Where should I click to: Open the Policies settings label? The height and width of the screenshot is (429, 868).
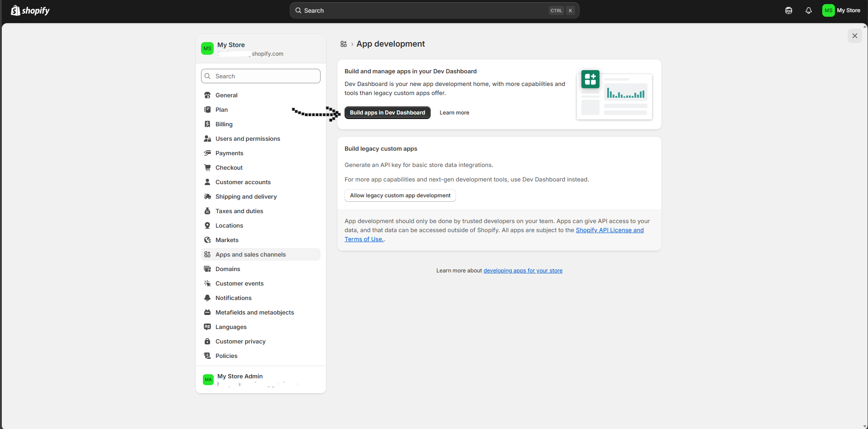(226, 356)
